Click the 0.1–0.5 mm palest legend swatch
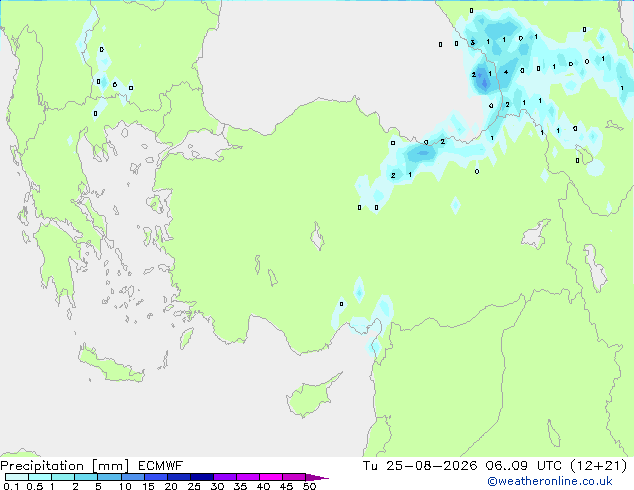This screenshot has width=634, height=490. point(17,477)
